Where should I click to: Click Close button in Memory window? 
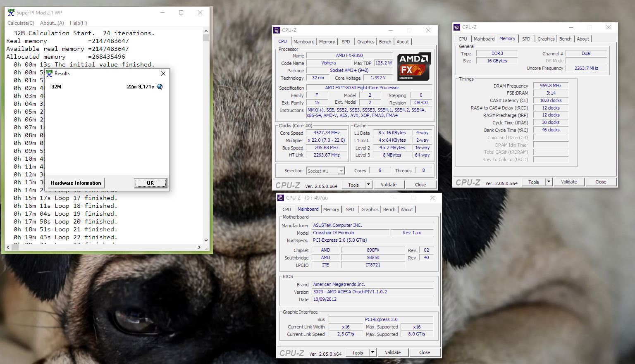601,182
